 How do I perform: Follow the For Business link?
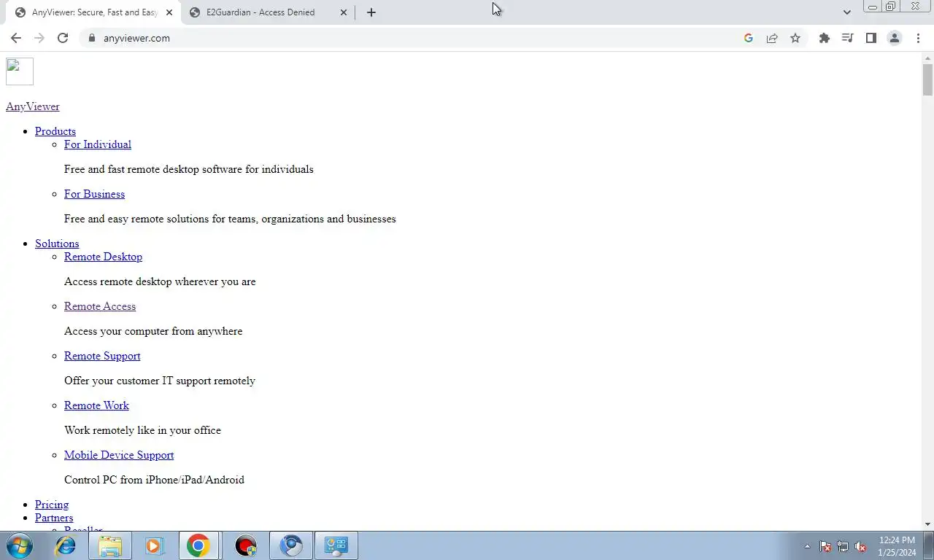point(94,194)
